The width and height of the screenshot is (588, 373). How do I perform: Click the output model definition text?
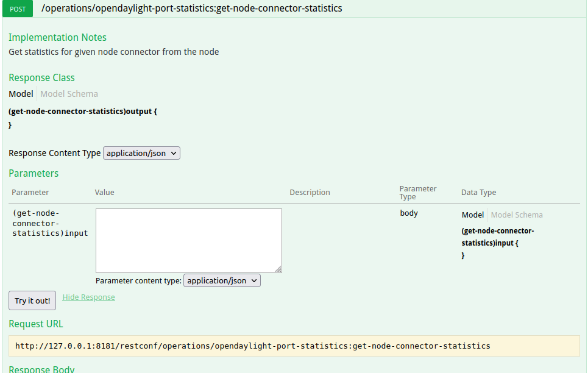coord(83,112)
